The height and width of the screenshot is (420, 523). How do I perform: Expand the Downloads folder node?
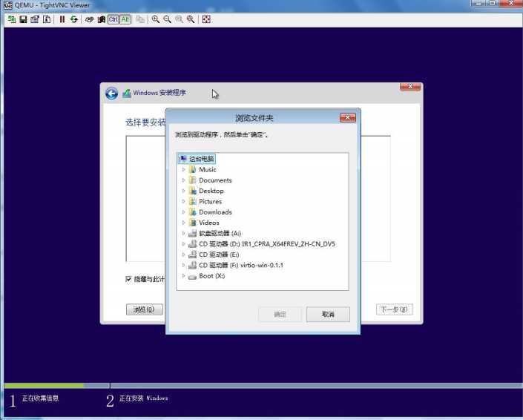183,211
